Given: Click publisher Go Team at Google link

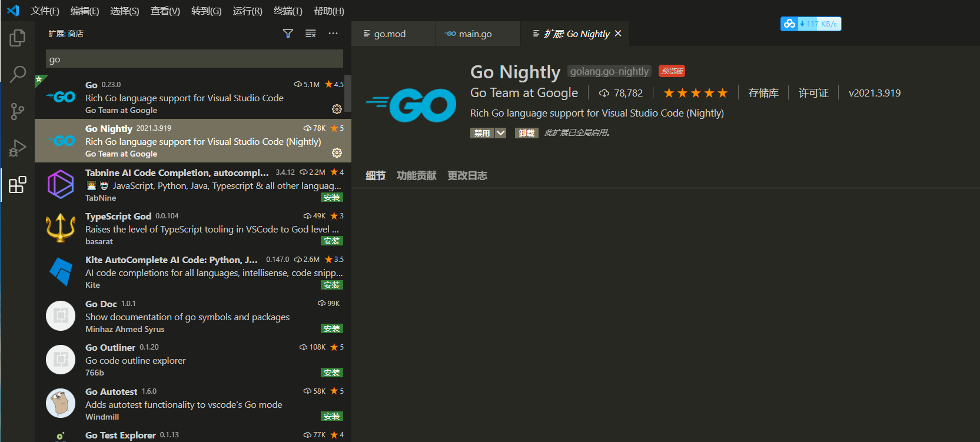Looking at the screenshot, I should (x=524, y=93).
